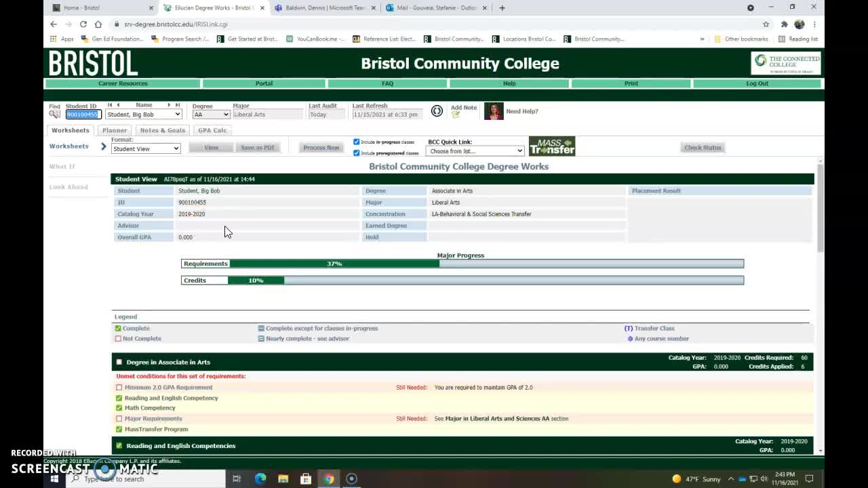Bookmark this page with the star icon

(766, 24)
